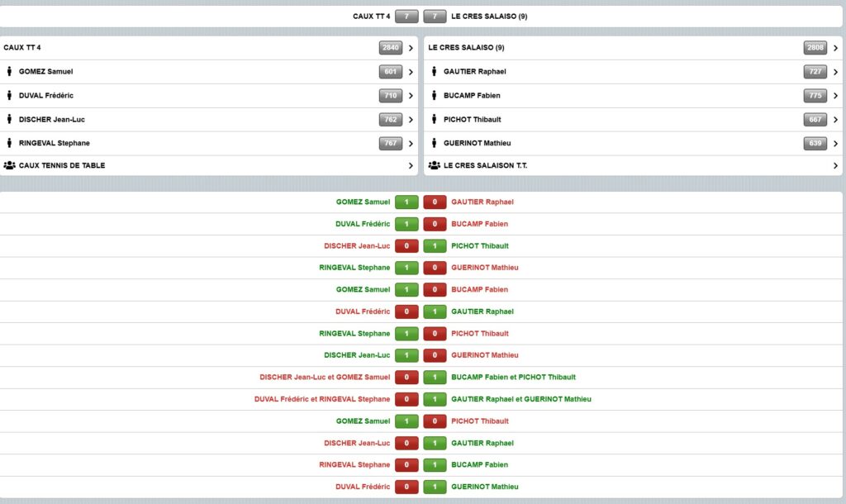Screen dimensions: 846x504
Task: Click the person icon beside DUVAL Frédéric
Action: click(9, 96)
